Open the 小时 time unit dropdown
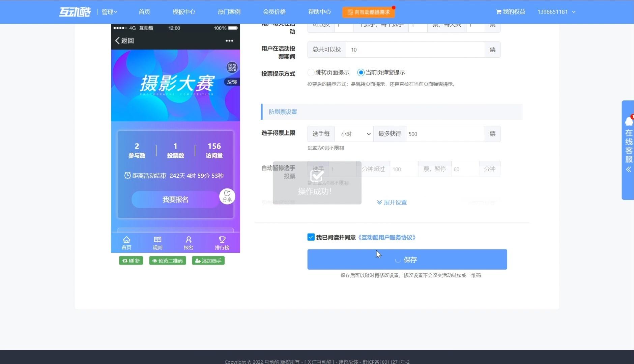The height and width of the screenshot is (364, 634). point(354,134)
